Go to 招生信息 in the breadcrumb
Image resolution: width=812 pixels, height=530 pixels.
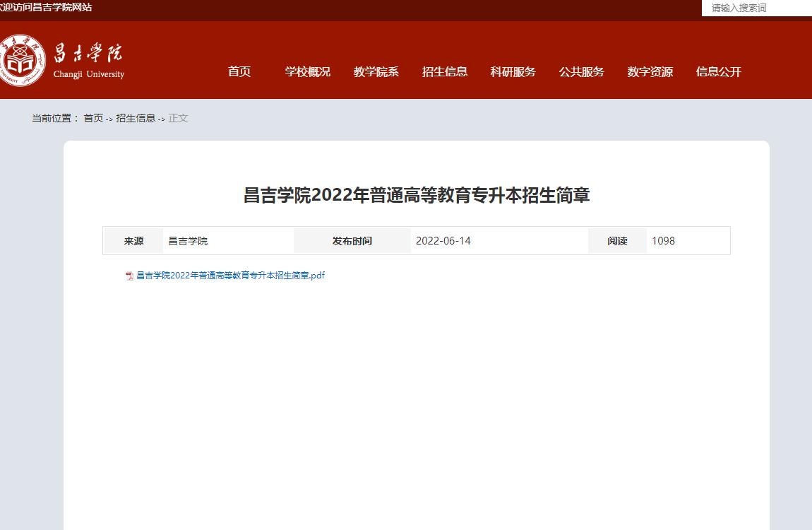(136, 118)
